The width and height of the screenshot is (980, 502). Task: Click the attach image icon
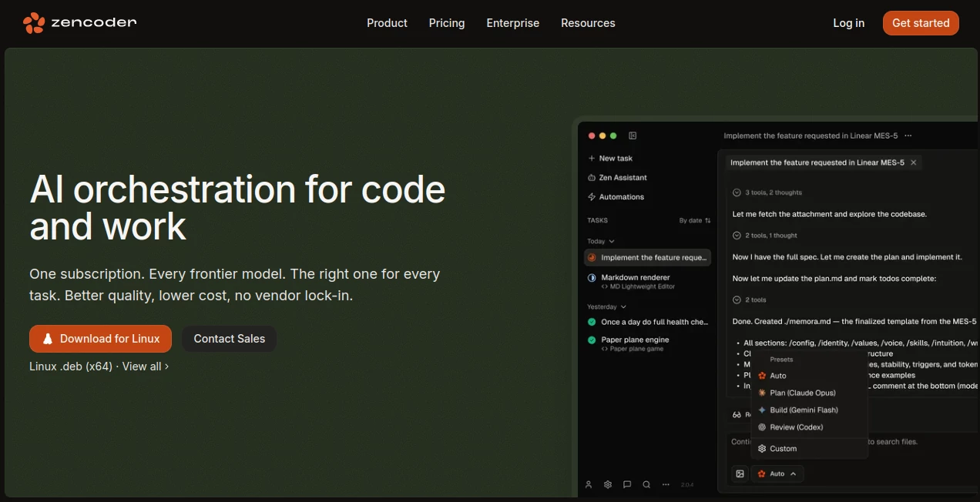[x=740, y=474]
